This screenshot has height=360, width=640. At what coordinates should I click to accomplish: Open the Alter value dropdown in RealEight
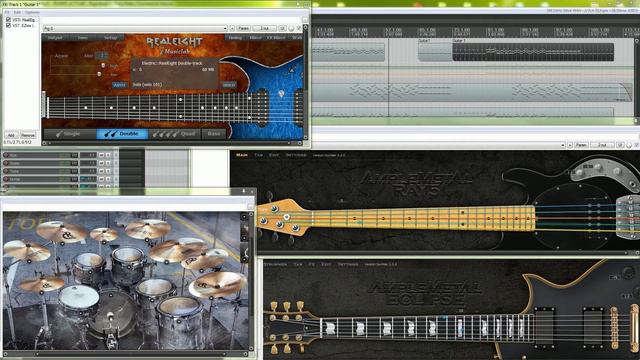point(102,55)
